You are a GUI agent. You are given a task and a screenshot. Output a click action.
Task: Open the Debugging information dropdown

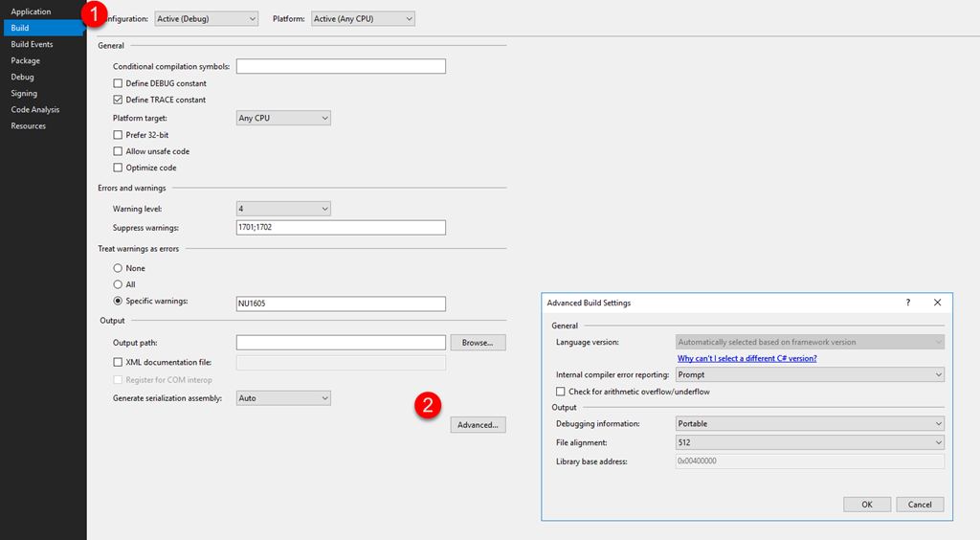tap(810, 423)
